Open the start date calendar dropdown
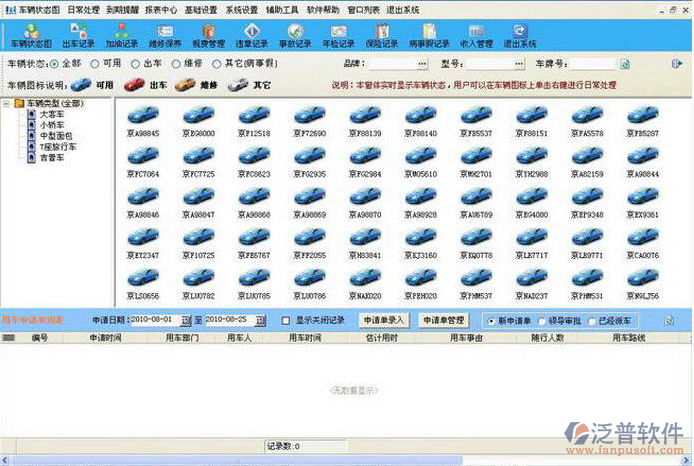The width and height of the screenshot is (694, 466). coord(186,320)
